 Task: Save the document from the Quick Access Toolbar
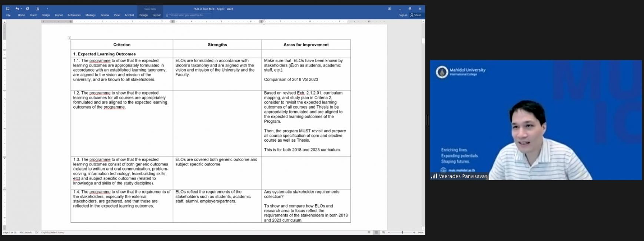(8, 9)
